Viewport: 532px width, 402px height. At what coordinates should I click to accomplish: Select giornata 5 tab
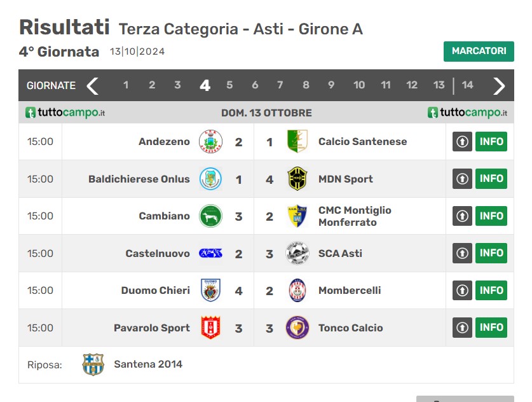tap(229, 85)
